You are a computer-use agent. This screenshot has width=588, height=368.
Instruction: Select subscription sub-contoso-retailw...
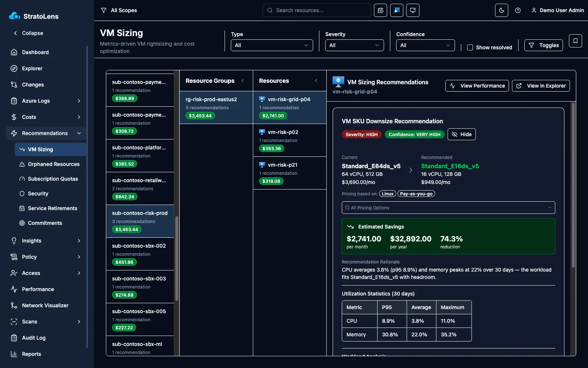coord(140,188)
